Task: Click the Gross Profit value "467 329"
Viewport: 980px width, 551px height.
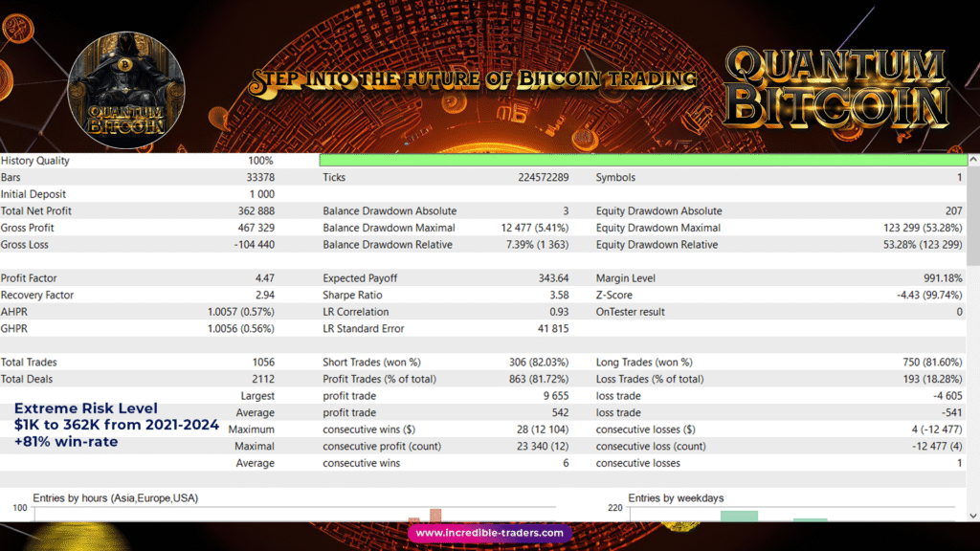Action: point(256,228)
